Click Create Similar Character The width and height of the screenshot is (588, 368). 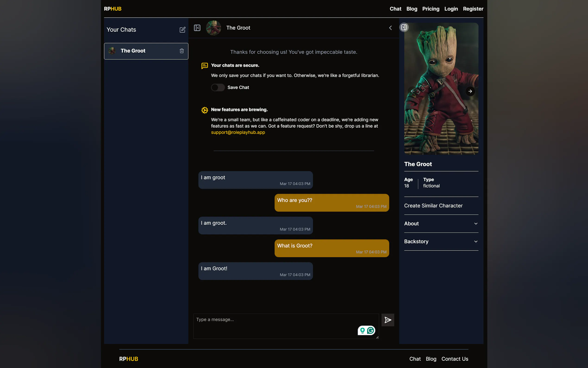pyautogui.click(x=433, y=206)
